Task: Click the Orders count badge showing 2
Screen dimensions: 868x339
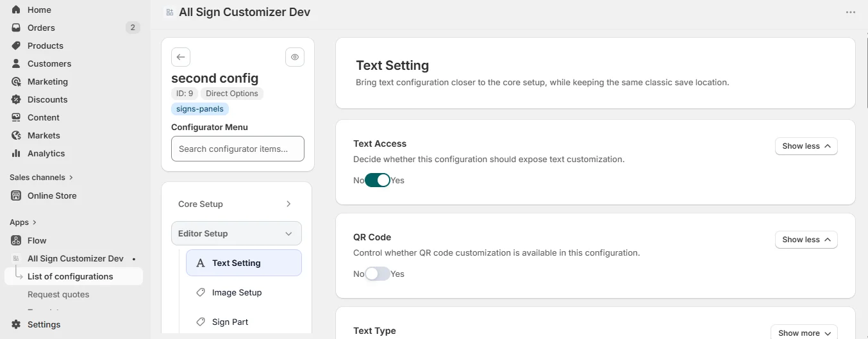Action: [x=133, y=28]
